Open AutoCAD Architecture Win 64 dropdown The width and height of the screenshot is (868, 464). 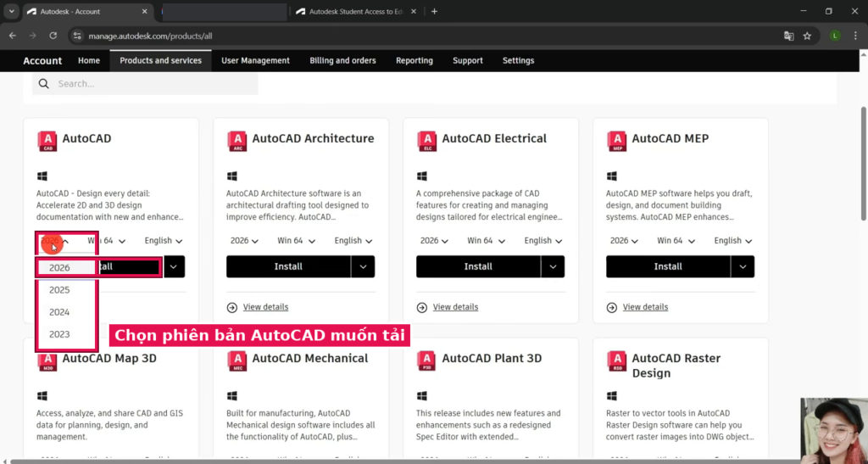[x=296, y=241]
